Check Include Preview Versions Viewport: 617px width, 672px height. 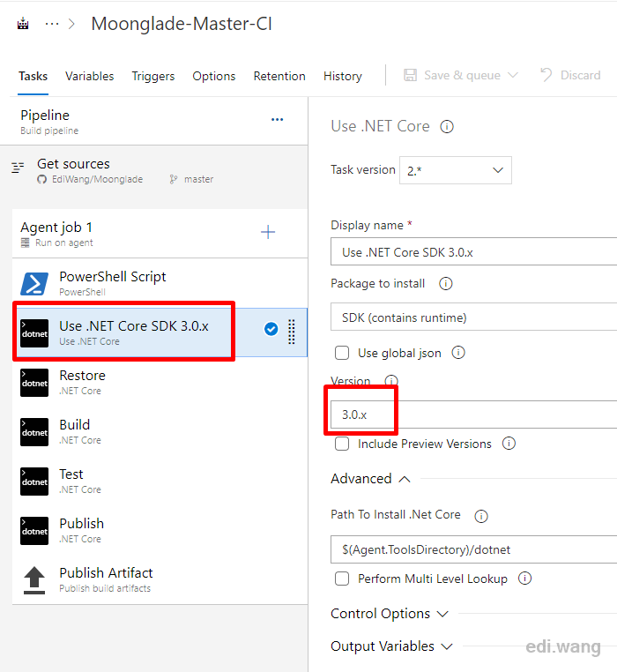click(x=342, y=443)
